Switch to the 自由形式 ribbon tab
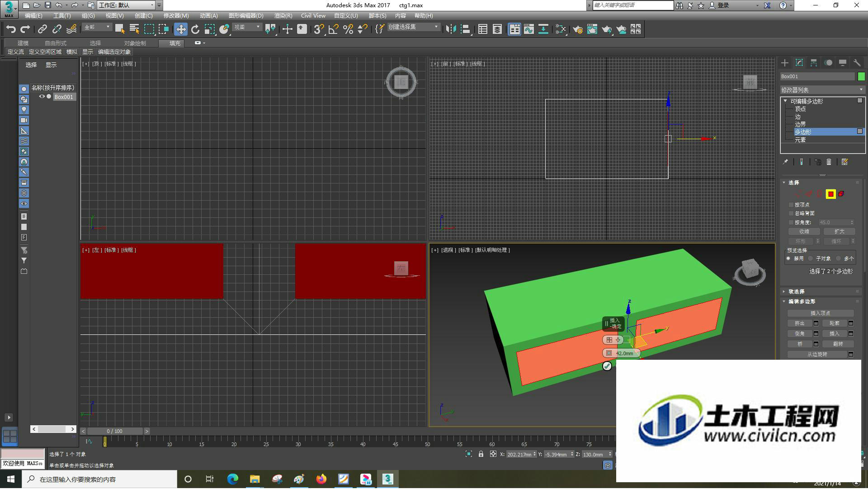Viewport: 868px width, 489px height. (x=56, y=43)
